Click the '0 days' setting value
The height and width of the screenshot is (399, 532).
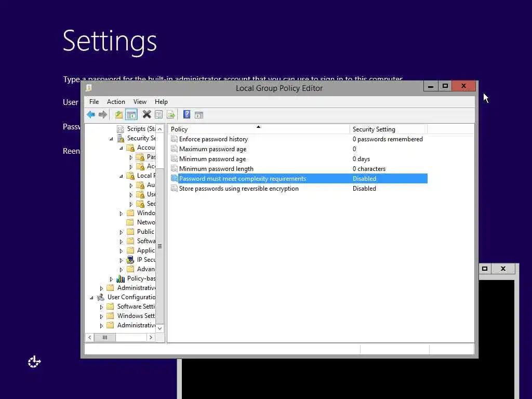(x=361, y=159)
